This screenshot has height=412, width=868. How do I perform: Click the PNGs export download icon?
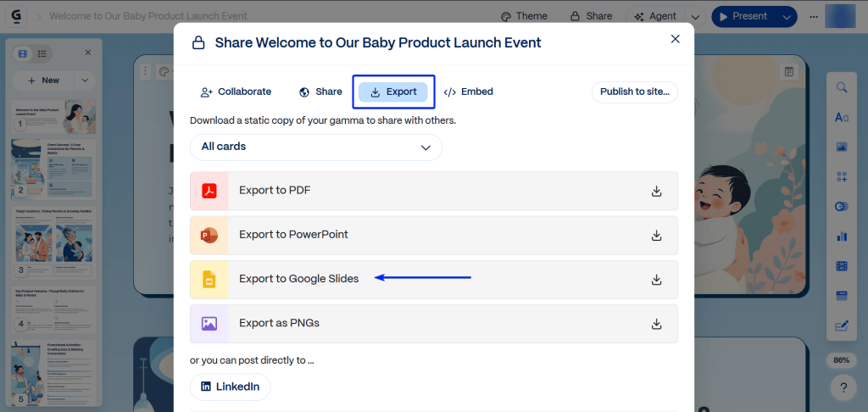(656, 323)
